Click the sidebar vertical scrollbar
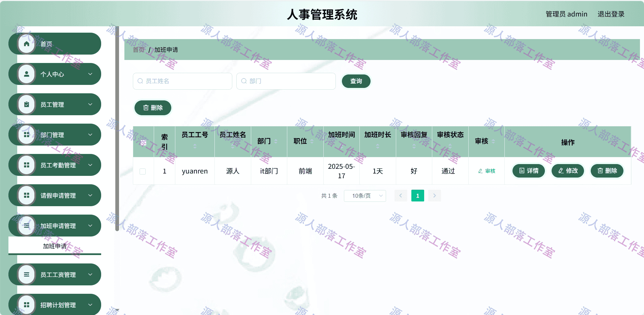The height and width of the screenshot is (315, 644). tap(117, 129)
